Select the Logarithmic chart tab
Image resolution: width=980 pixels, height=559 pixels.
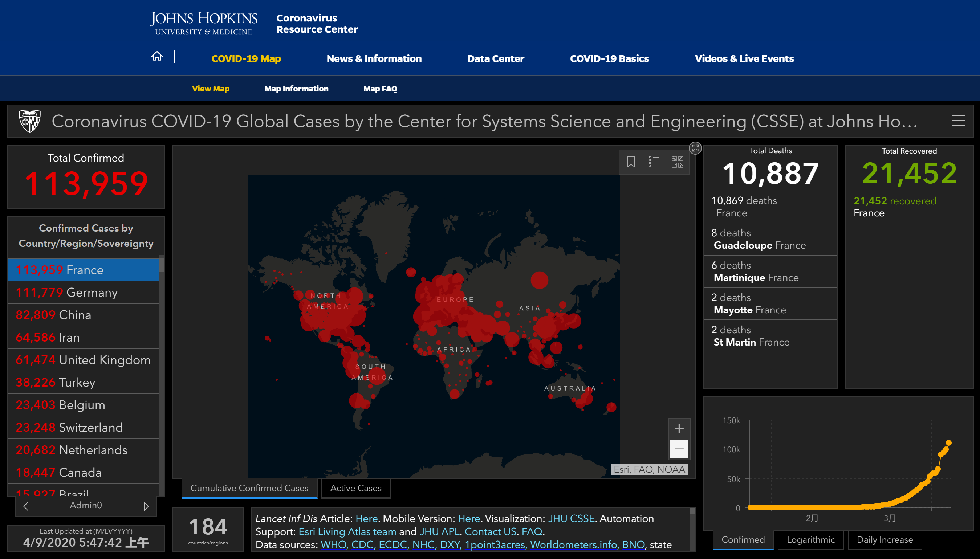click(811, 539)
